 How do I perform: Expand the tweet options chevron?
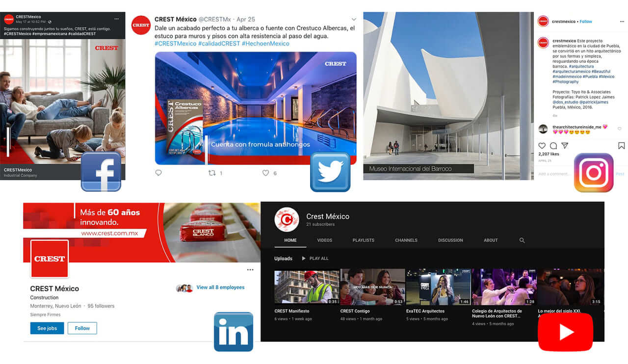(354, 20)
